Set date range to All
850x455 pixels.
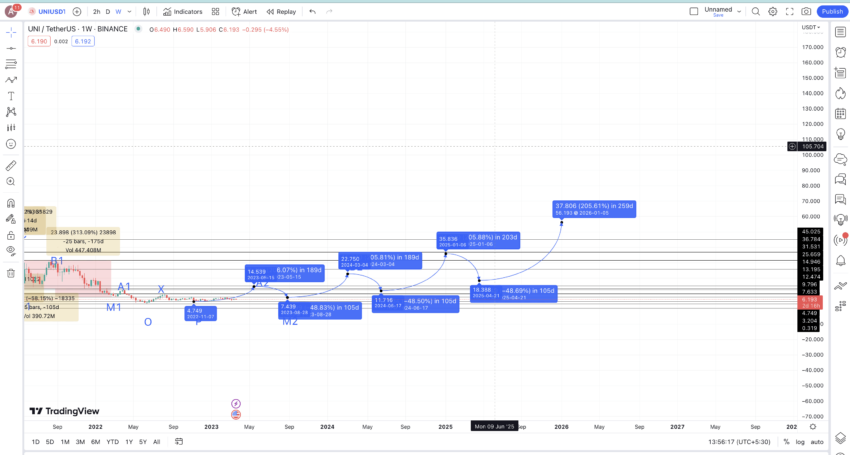pos(156,442)
